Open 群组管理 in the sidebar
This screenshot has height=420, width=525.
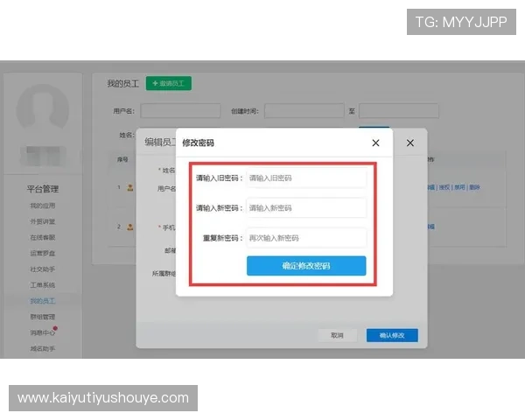(43, 317)
